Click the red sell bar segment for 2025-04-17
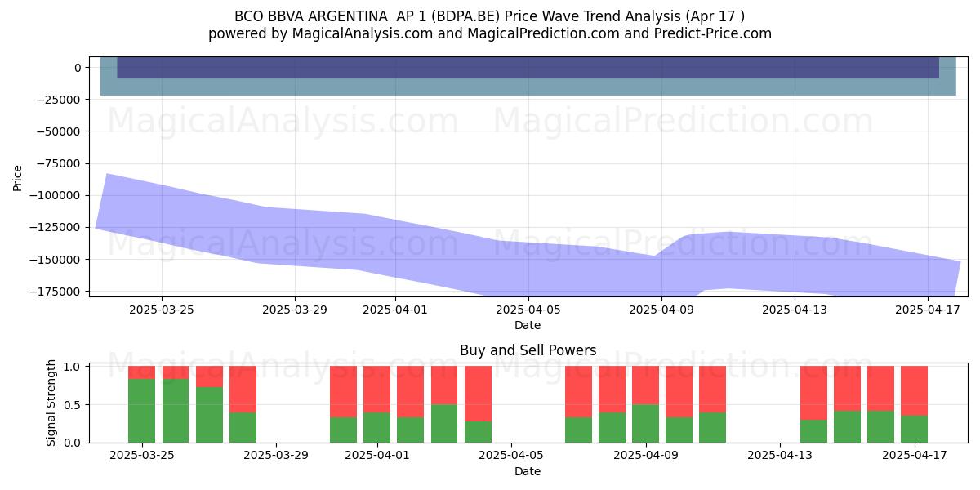The width and height of the screenshot is (980, 490). pyautogui.click(x=914, y=390)
